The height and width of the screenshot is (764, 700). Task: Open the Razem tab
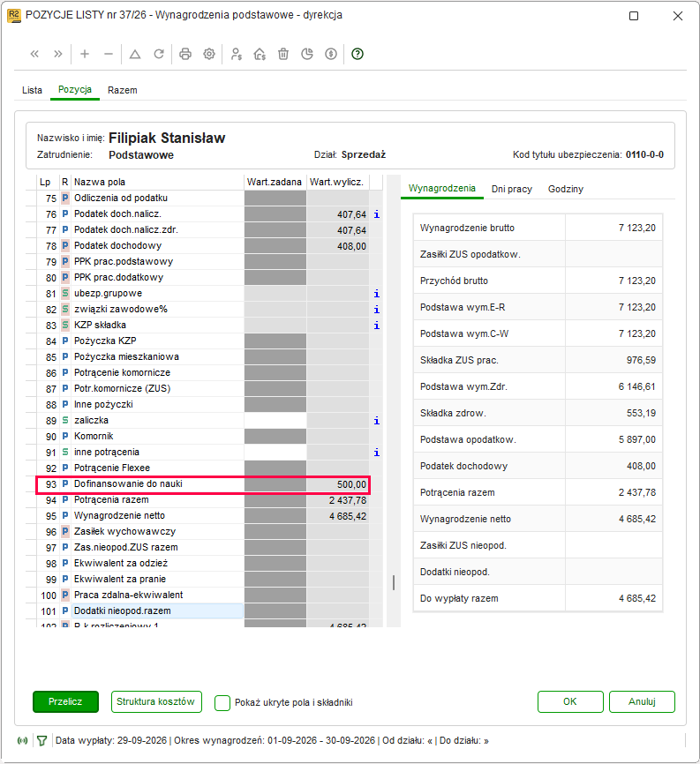pyautogui.click(x=123, y=90)
